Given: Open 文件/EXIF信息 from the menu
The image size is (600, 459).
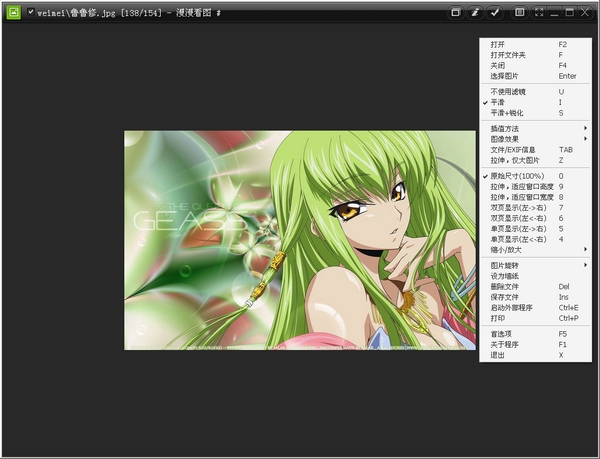Looking at the screenshot, I should 535,150.
